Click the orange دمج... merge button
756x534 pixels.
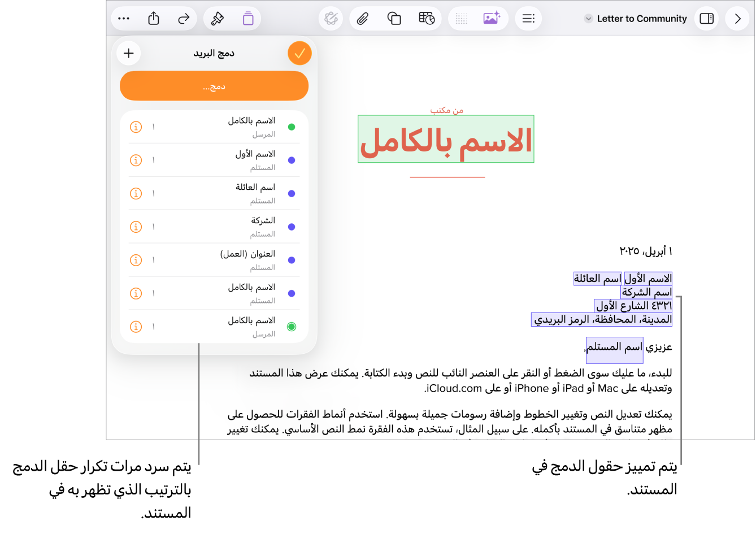[x=214, y=86]
